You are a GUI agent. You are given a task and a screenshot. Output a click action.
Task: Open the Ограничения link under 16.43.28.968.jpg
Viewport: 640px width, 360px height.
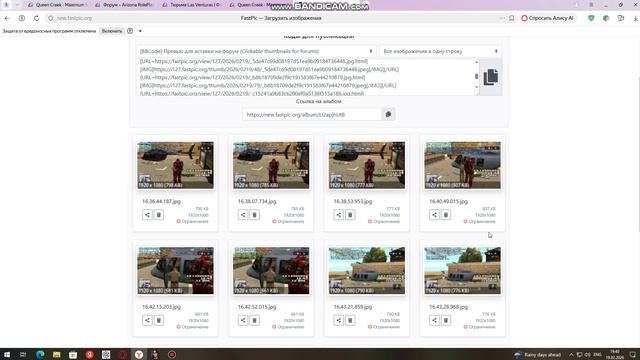point(479,327)
